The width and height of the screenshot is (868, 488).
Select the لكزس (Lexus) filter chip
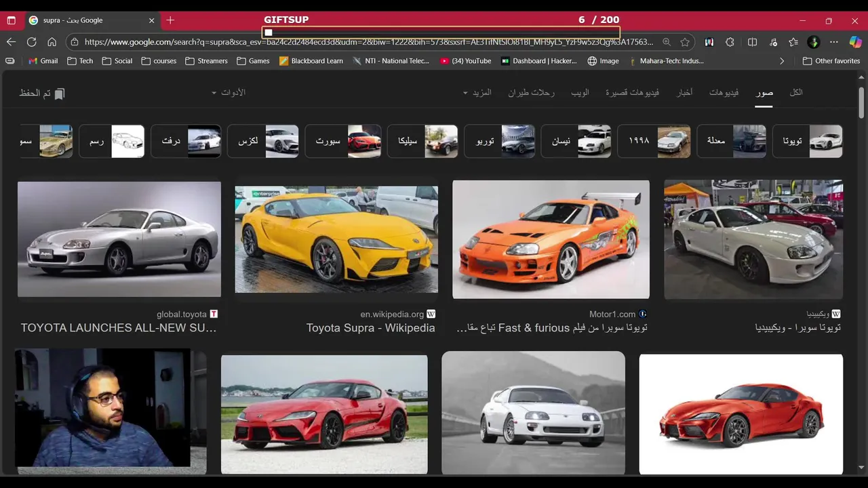pos(263,141)
